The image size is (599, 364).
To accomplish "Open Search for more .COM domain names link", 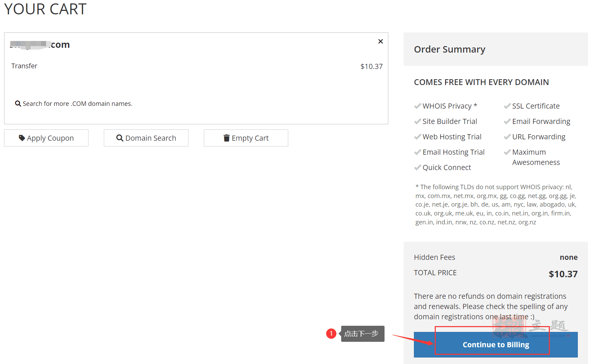I will (x=78, y=103).
